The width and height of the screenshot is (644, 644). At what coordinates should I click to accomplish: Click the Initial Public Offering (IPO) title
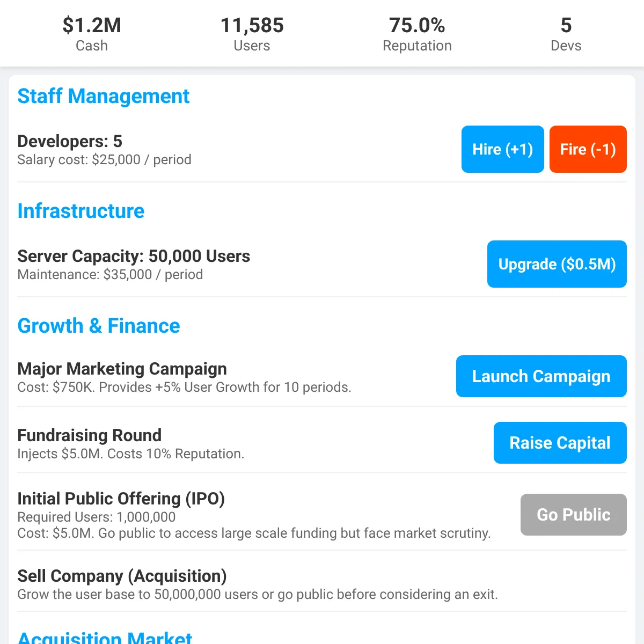click(121, 499)
